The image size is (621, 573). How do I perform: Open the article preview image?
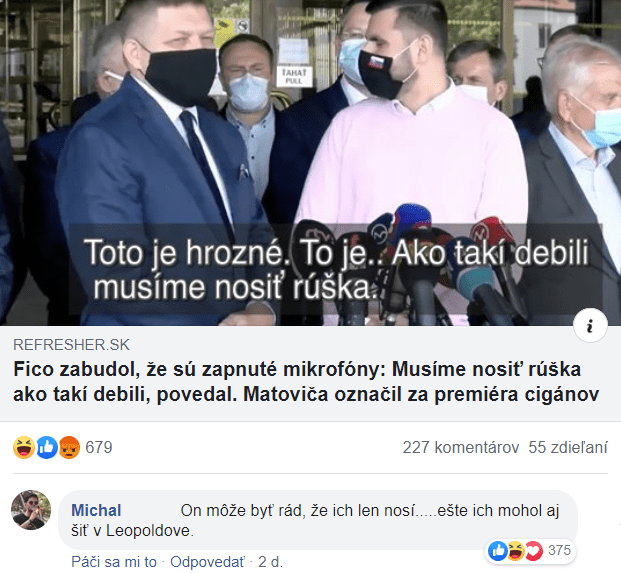pyautogui.click(x=310, y=162)
